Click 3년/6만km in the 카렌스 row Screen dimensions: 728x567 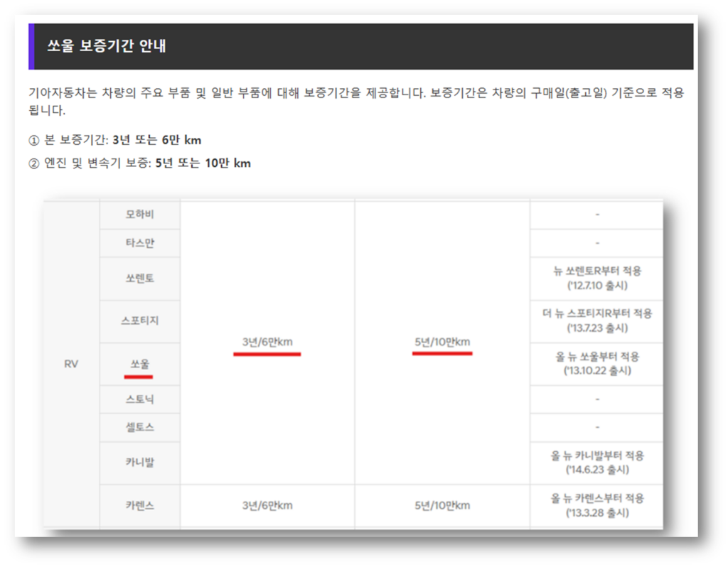pyautogui.click(x=267, y=506)
